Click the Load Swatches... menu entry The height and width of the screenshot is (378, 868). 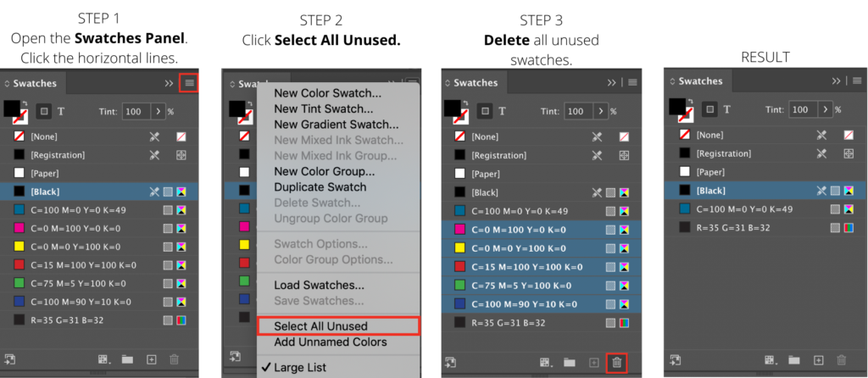(319, 286)
